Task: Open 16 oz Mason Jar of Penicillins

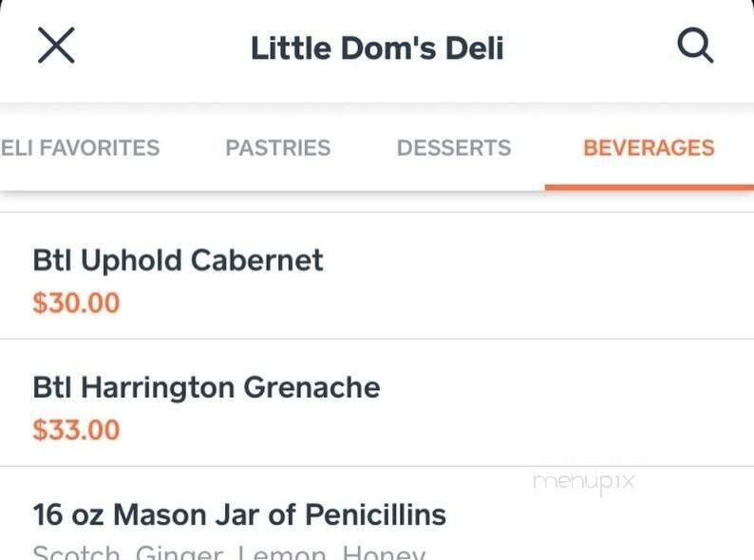Action: pos(239,514)
